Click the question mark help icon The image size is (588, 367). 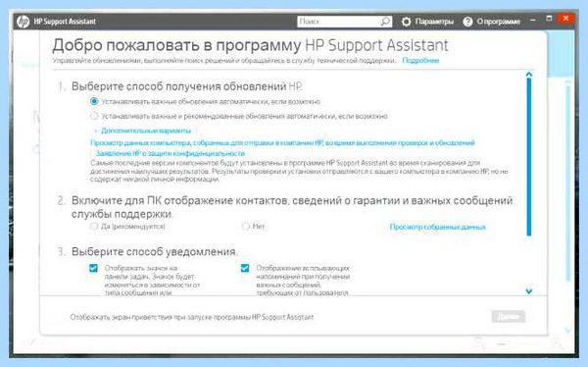(x=467, y=22)
